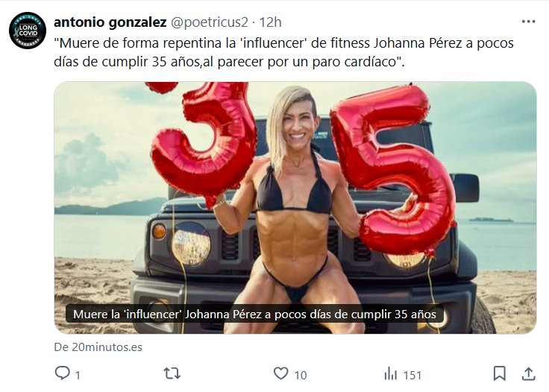The image size is (549, 392).
Task: Share the post via upload arrow icon
Action: click(528, 373)
